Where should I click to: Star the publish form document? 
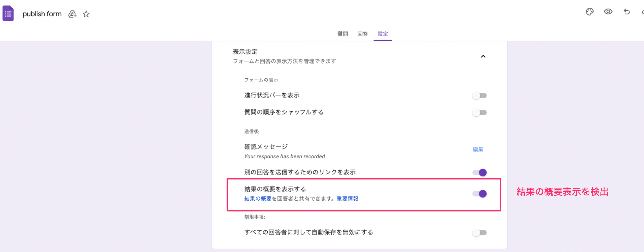(x=86, y=14)
